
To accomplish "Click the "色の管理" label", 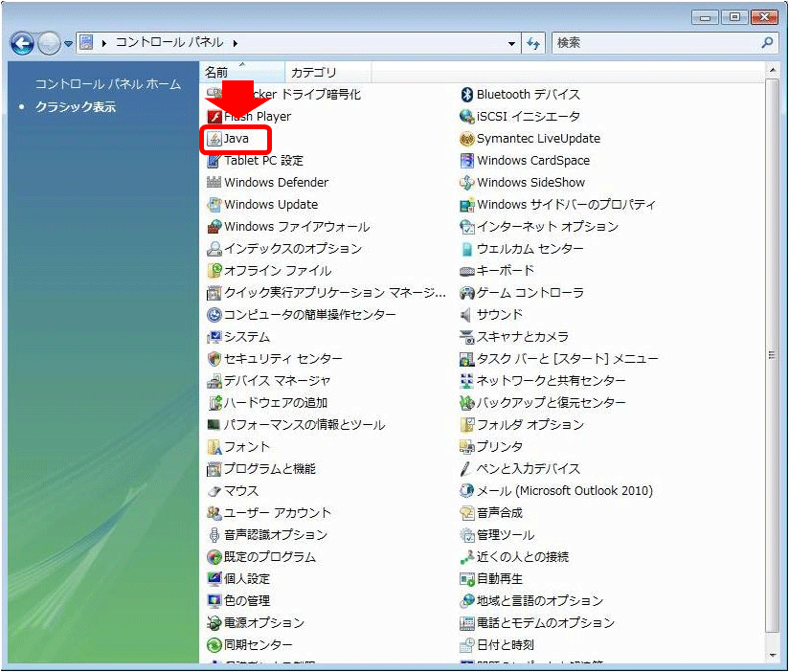I will 247,601.
